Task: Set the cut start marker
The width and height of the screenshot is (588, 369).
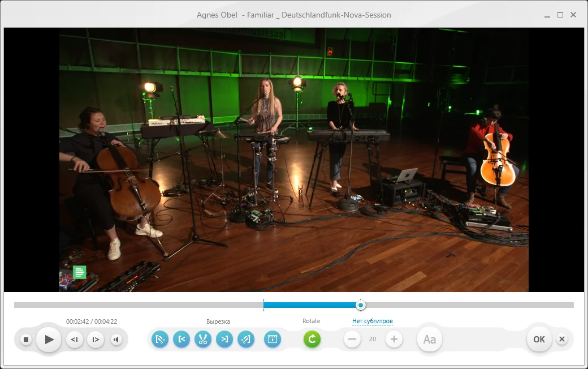Action: [x=181, y=340]
